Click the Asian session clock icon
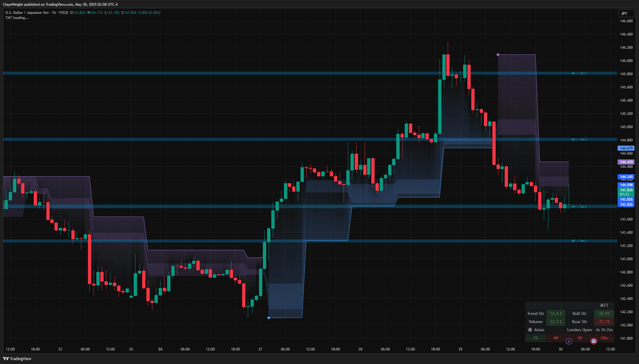 point(530,330)
